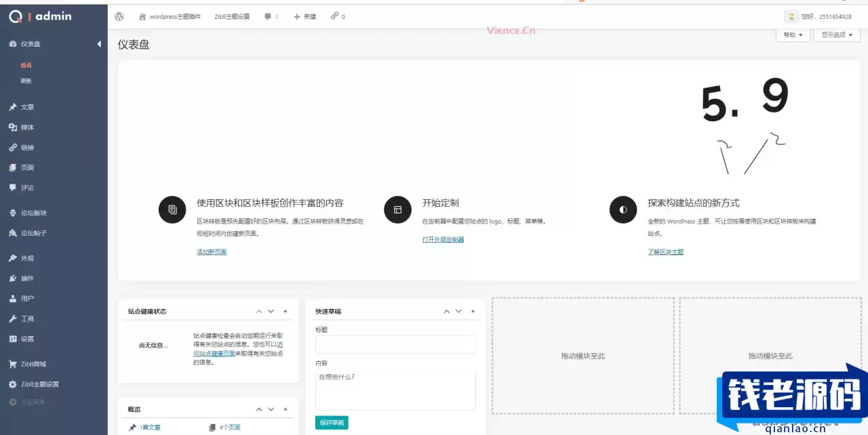Open the 帮助 help dropdown

(x=793, y=35)
